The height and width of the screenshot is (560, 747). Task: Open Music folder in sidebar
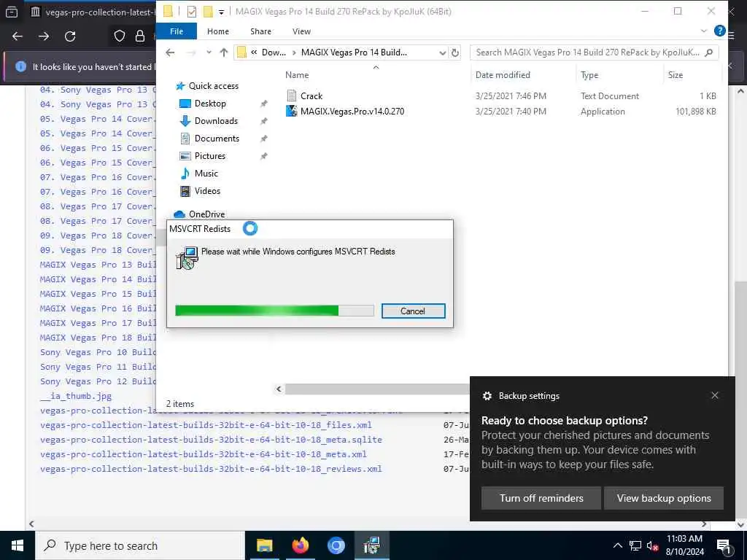pos(206,174)
